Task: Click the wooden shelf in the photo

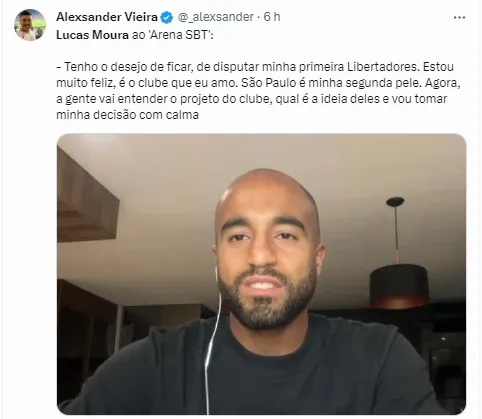Action: [87, 202]
